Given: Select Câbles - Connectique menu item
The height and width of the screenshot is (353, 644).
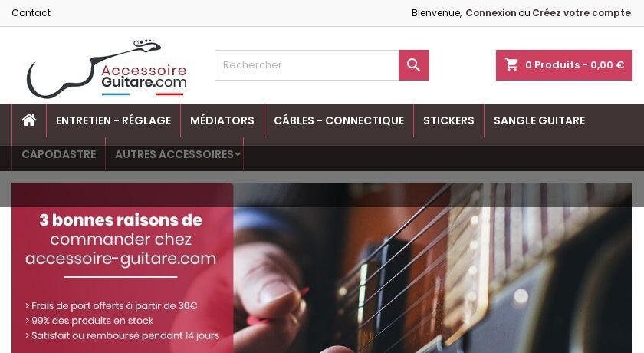Looking at the screenshot, I should [x=339, y=120].
